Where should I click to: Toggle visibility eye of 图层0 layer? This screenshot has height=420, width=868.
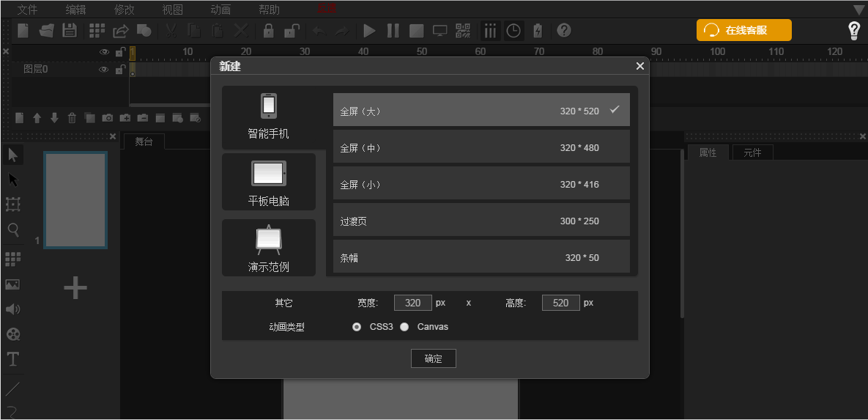pos(104,70)
